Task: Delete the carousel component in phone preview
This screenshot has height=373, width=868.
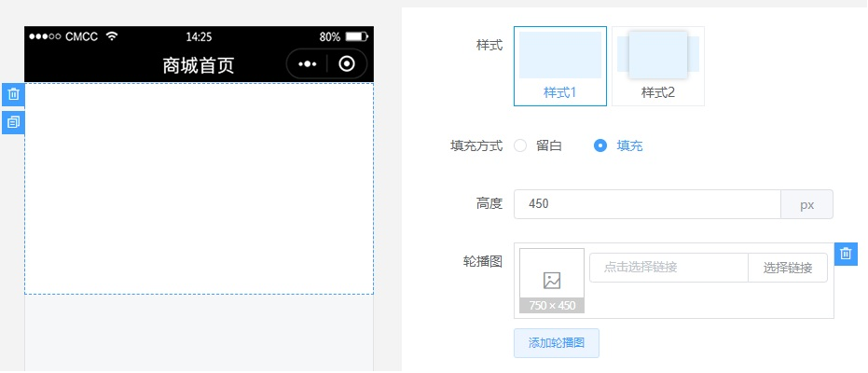Action: tap(13, 94)
